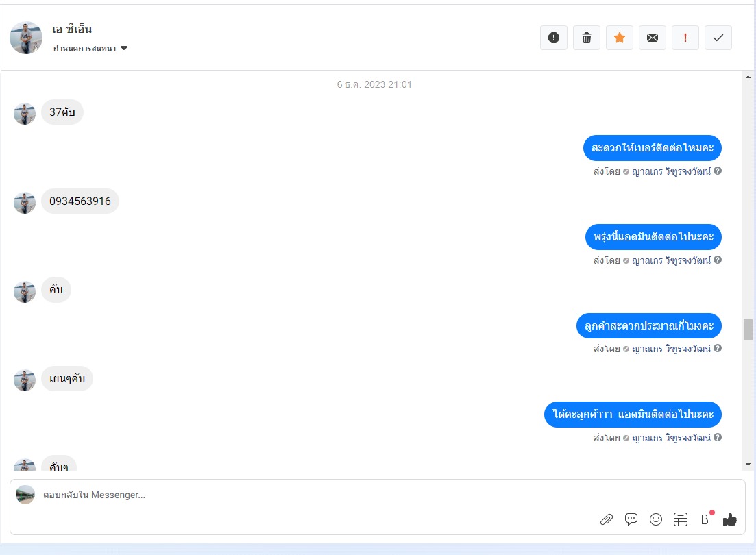Screen dimensions: 756x555
Task: Flag conversation with red exclamation icon
Action: tap(685, 38)
